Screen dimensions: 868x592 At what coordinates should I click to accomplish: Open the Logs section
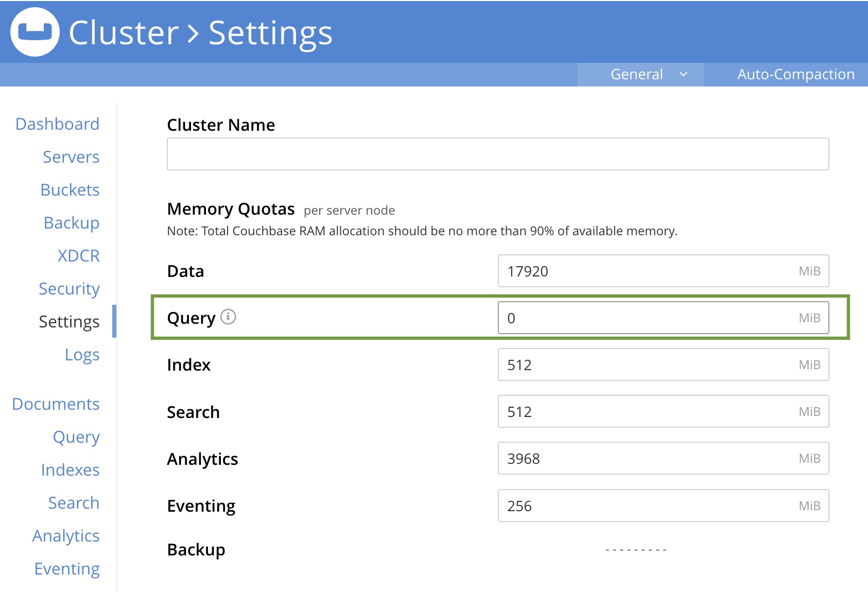click(x=82, y=354)
